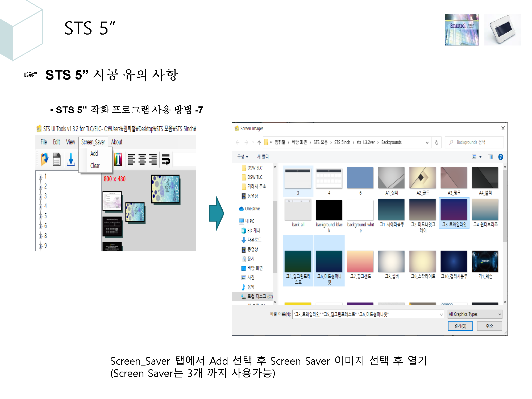
Task: Refresh the Backgrounds folder view
Action: point(436,142)
